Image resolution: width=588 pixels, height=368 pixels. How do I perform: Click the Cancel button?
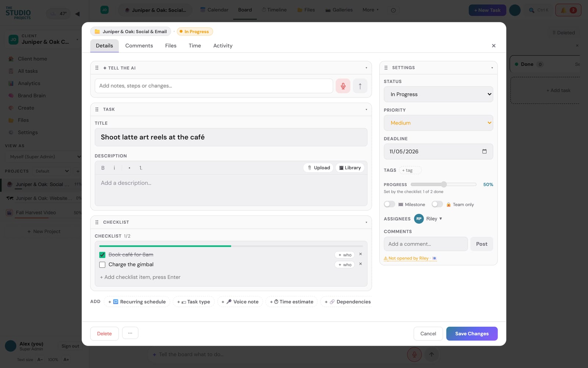428,333
